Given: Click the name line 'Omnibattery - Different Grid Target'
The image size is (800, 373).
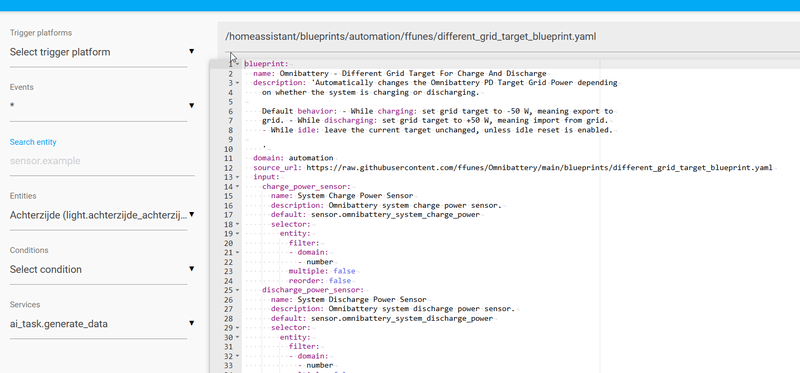Looking at the screenshot, I should coord(399,73).
